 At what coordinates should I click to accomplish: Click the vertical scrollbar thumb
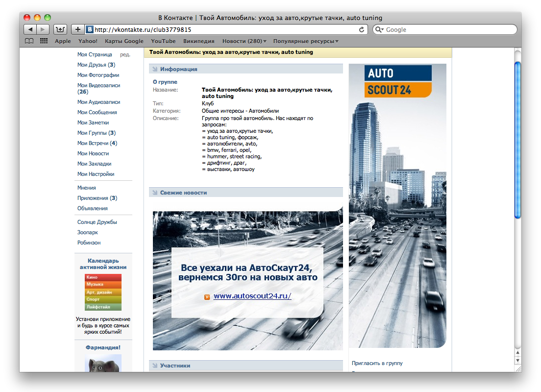coord(517,140)
